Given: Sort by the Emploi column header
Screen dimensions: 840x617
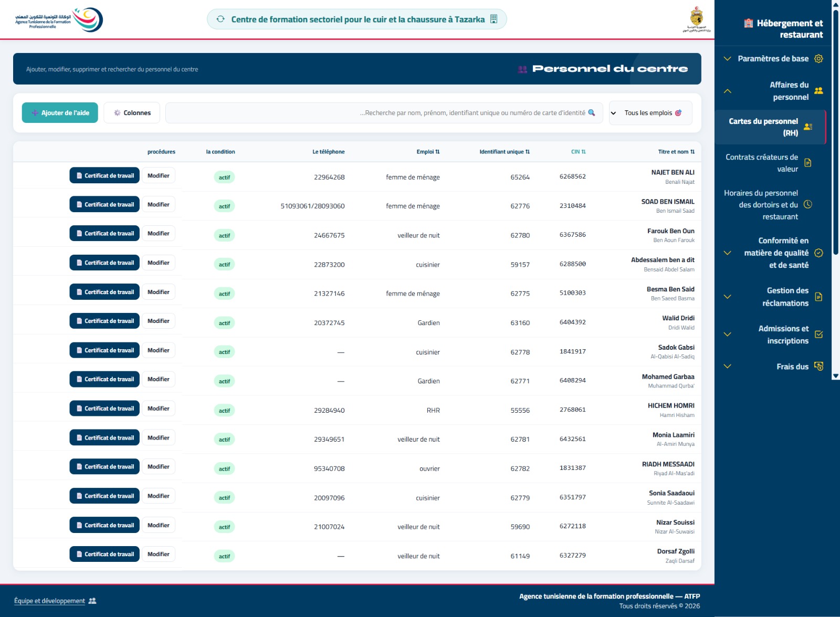Looking at the screenshot, I should pyautogui.click(x=428, y=152).
